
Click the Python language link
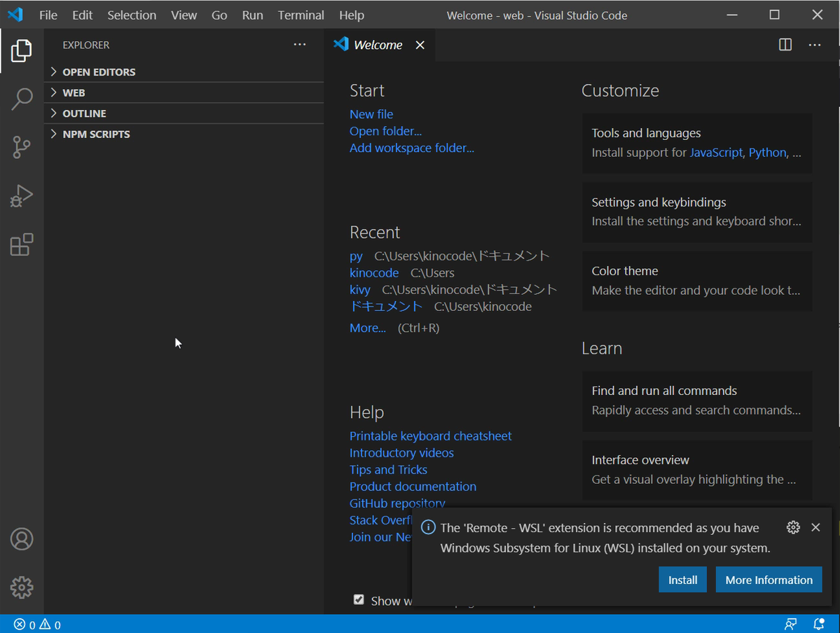coord(767,153)
